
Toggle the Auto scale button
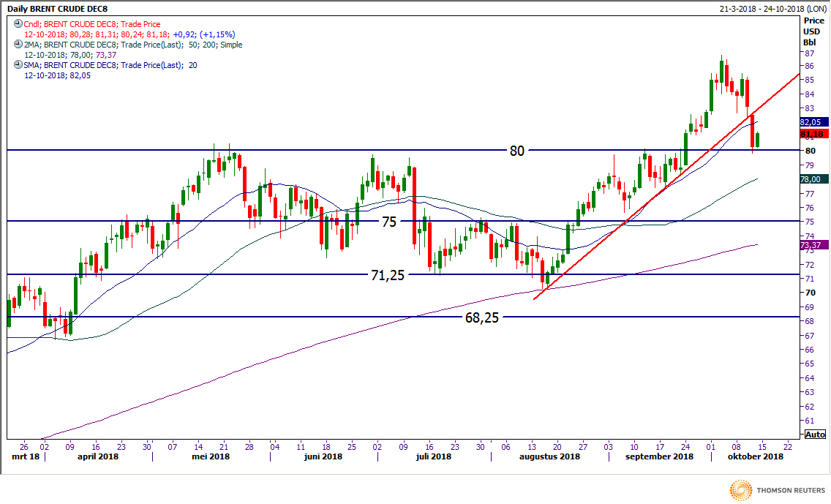point(815,435)
